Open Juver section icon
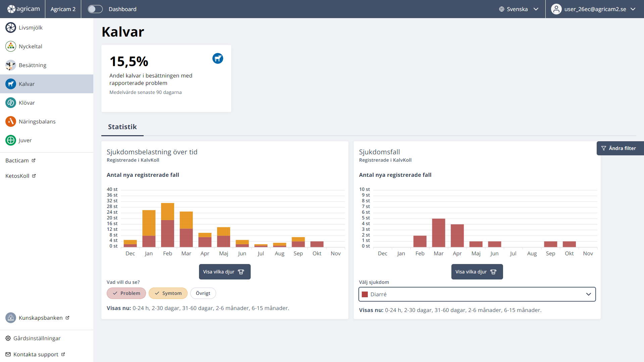 11,140
